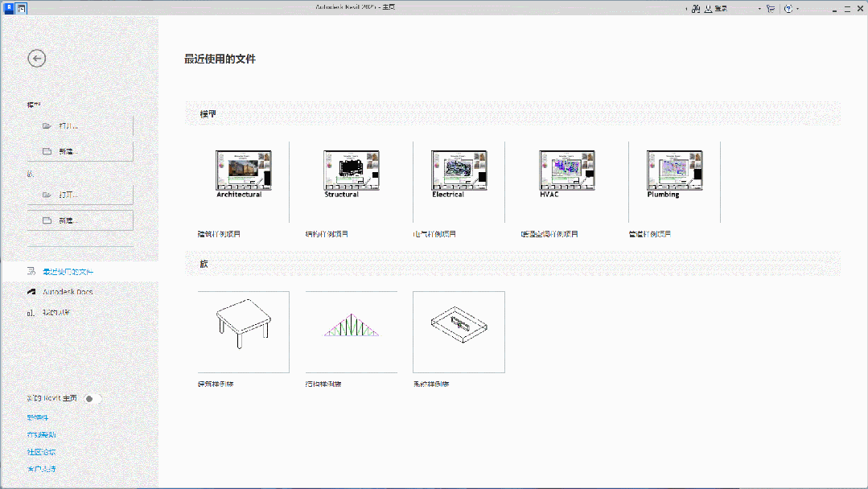
Task: Open the 客户支持 link
Action: click(x=42, y=469)
